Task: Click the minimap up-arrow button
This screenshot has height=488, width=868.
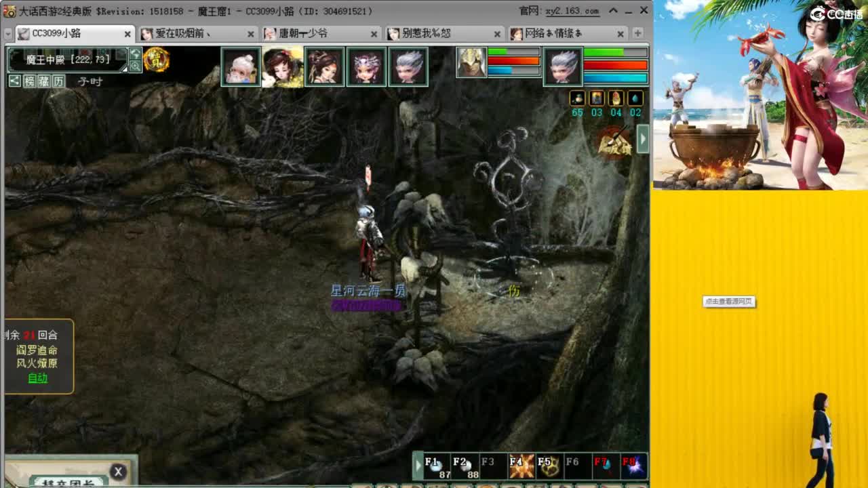Action: pyautogui.click(x=135, y=54)
